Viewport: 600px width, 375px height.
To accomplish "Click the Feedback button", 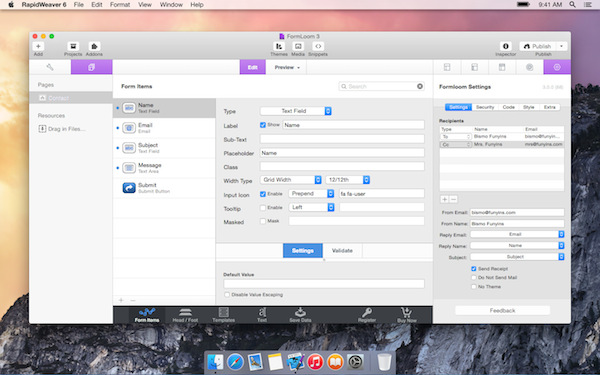I will (x=502, y=310).
